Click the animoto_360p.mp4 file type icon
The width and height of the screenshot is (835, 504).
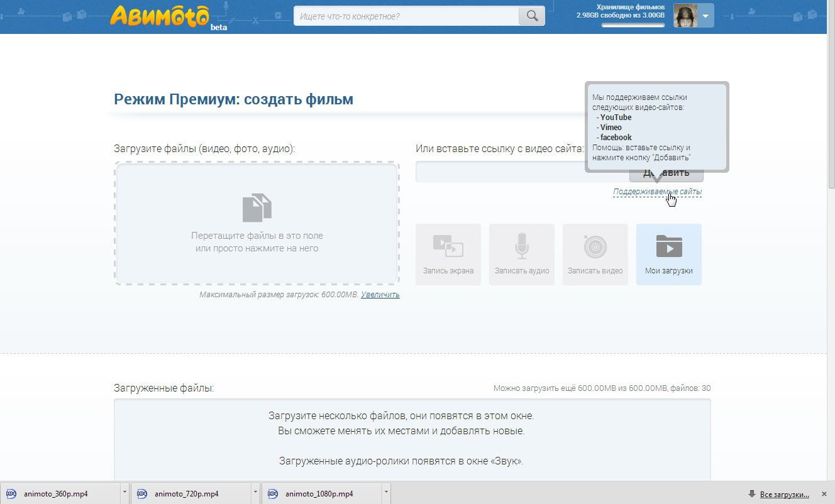[x=11, y=493]
